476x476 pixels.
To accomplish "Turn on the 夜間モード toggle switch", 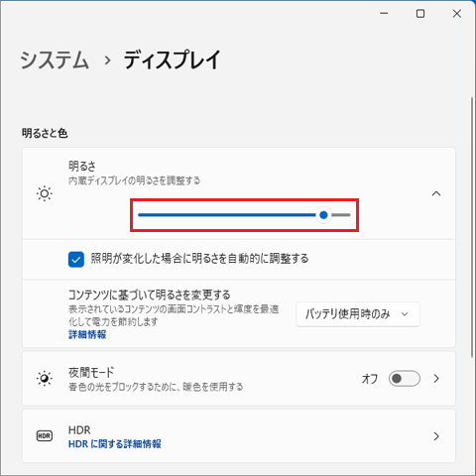I will coord(405,379).
